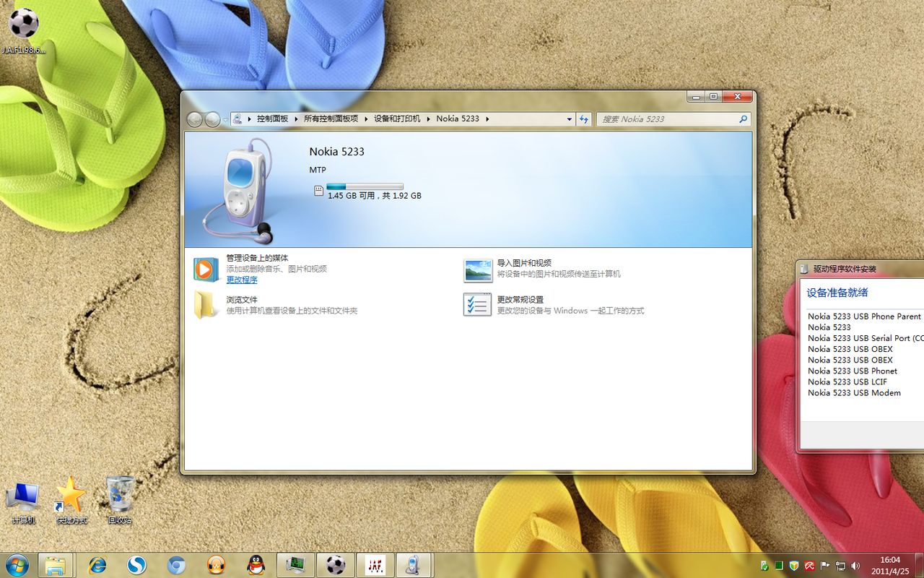924x578 pixels.
Task: Expand arrow after Nokia 5233 breadcrumb
Action: click(487, 118)
